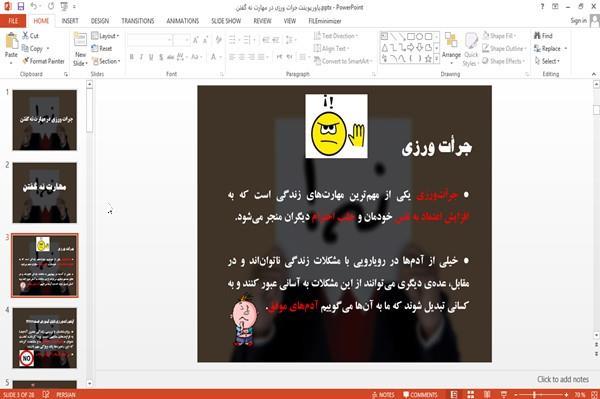Open FILEminimizer tab
This screenshot has width=600, height=399.
click(x=325, y=21)
